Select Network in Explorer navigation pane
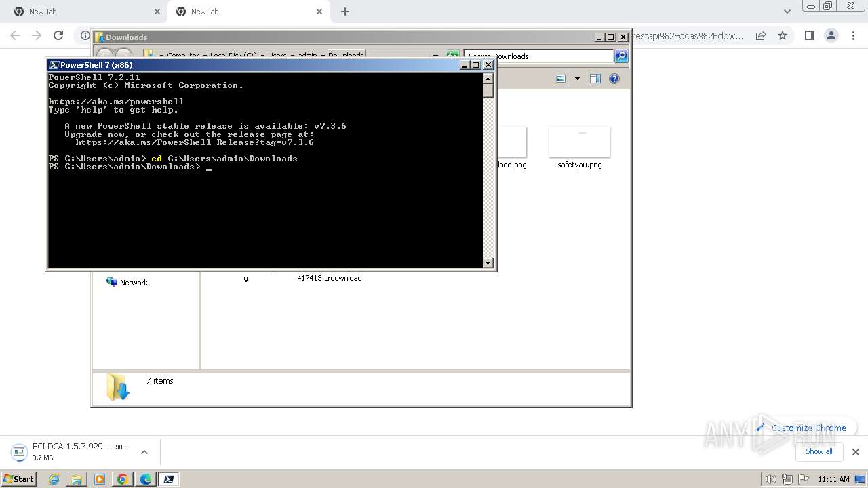Image resolution: width=868 pixels, height=488 pixels. pyautogui.click(x=127, y=283)
